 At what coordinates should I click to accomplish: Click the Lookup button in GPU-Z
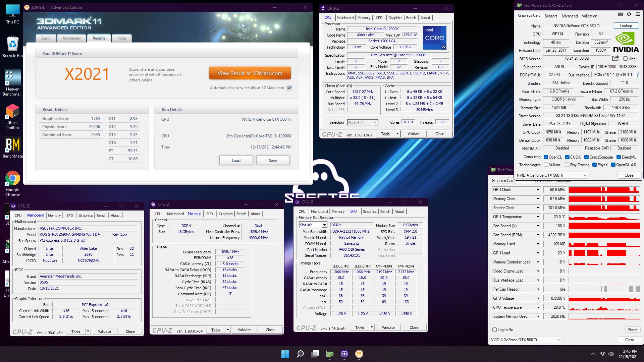pos(626,26)
